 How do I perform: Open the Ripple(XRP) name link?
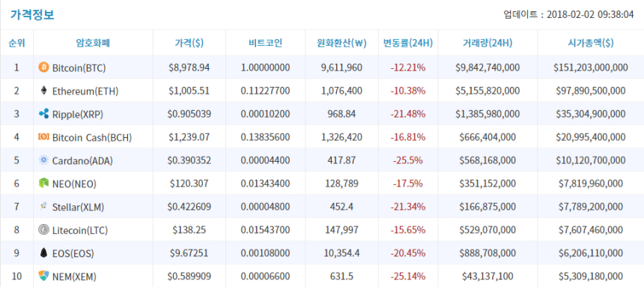click(x=78, y=115)
